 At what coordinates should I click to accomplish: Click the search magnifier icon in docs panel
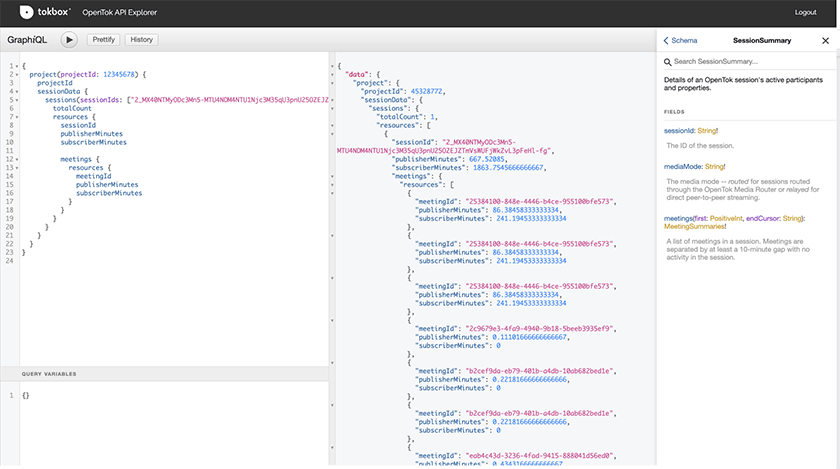(x=668, y=62)
